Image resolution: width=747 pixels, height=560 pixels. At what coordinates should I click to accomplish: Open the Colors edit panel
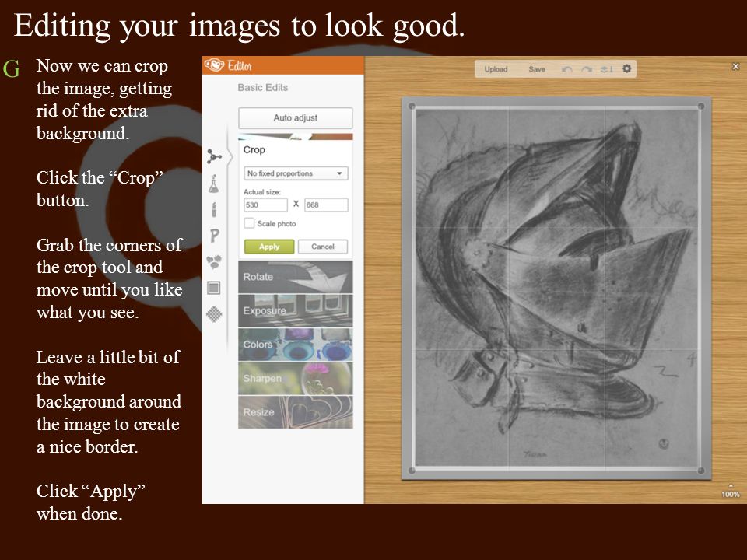(x=296, y=345)
